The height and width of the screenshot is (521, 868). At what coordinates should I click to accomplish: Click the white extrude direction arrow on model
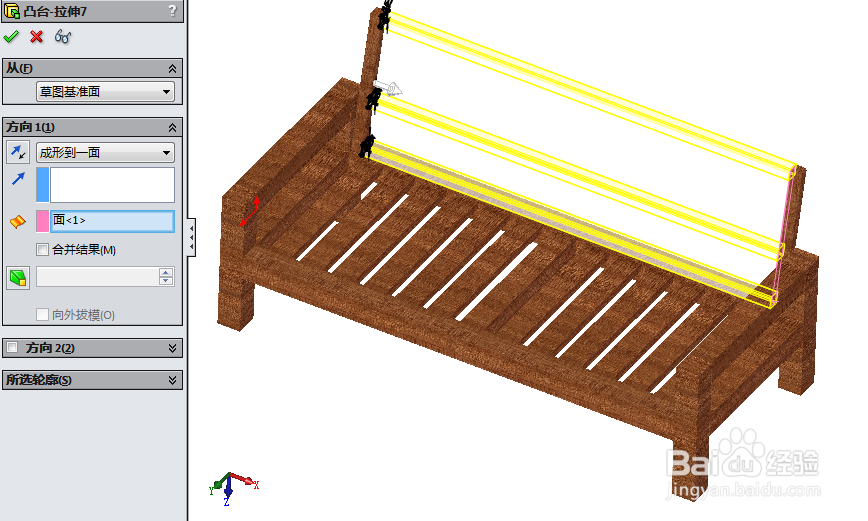point(388,88)
